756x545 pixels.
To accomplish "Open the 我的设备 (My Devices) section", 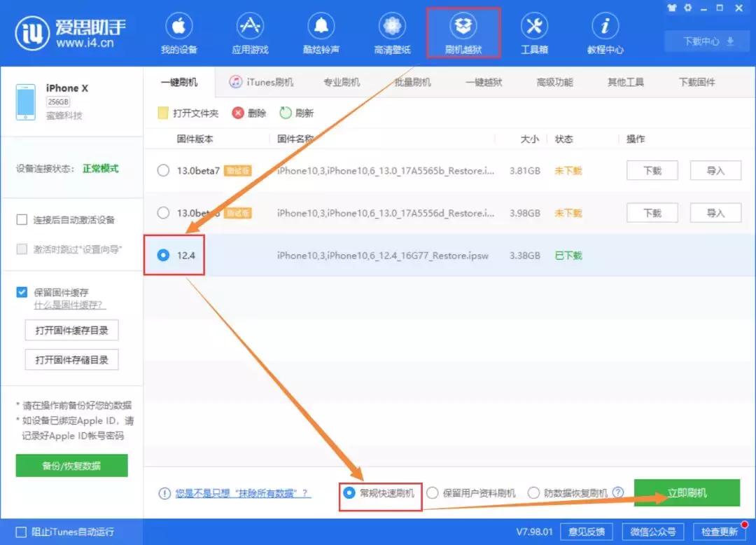I will pyautogui.click(x=179, y=32).
